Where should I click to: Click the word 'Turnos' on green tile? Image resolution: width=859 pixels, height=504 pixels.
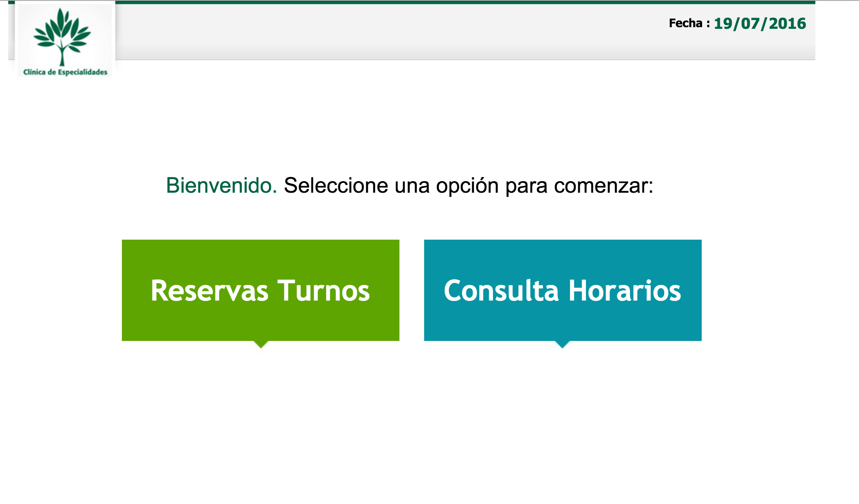(324, 291)
